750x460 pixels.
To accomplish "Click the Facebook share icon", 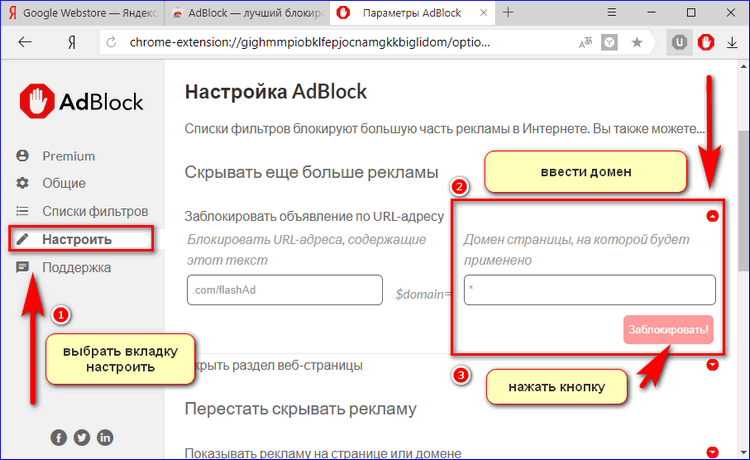I will tap(58, 437).
